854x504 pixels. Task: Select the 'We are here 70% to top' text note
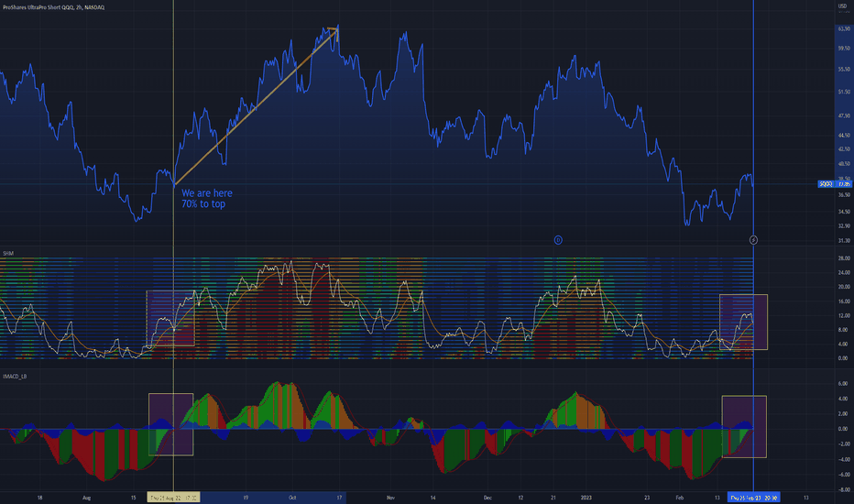[207, 198]
